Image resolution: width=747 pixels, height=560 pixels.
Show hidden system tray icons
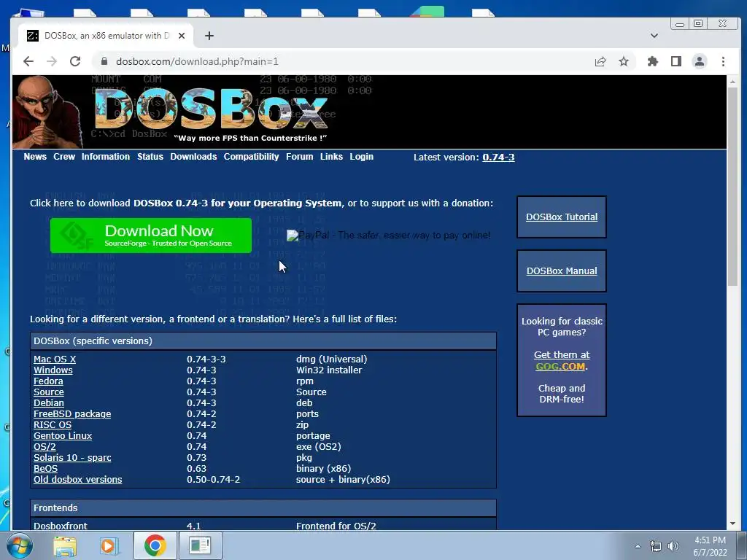pos(638,546)
